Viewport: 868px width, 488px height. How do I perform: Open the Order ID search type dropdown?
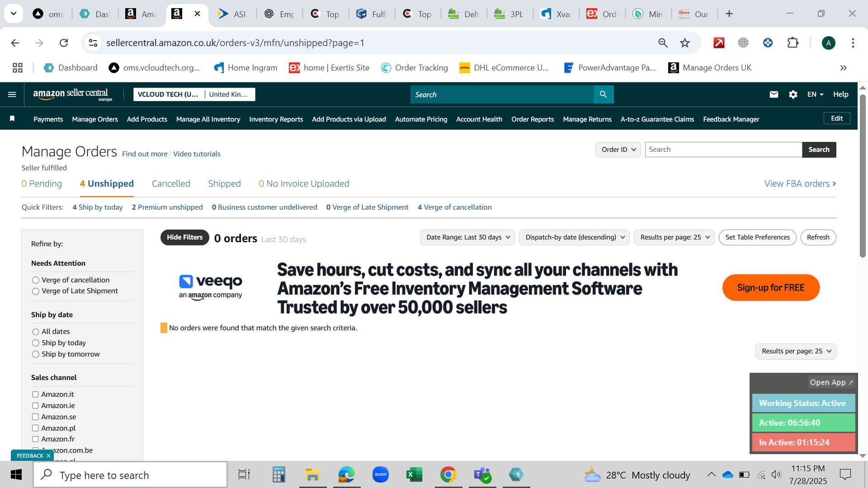pyautogui.click(x=618, y=150)
